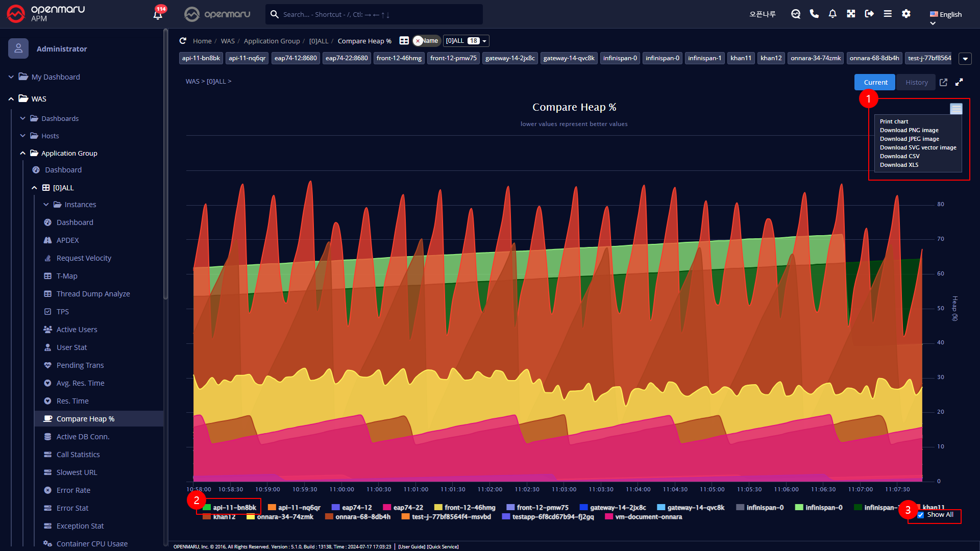The height and width of the screenshot is (551, 980).
Task: Click the phone icon in top bar
Action: point(814,14)
